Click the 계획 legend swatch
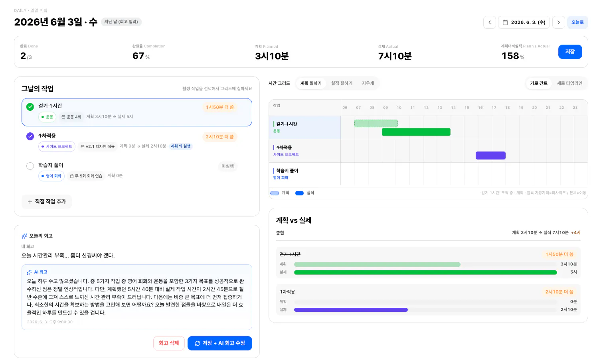Image resolution: width=595 pixels, height=364 pixels. tap(275, 193)
